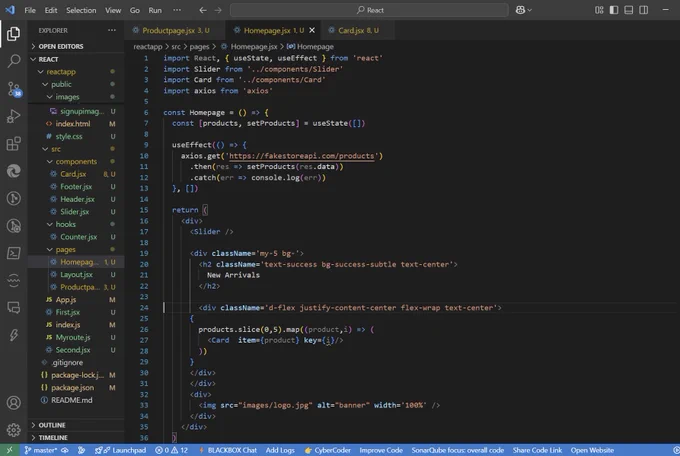Open the Edge browser tools icon
The image size is (680, 456).
[13, 171]
